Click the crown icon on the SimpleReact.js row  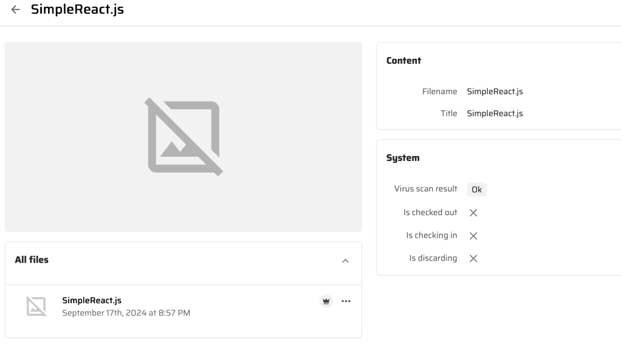[326, 301]
